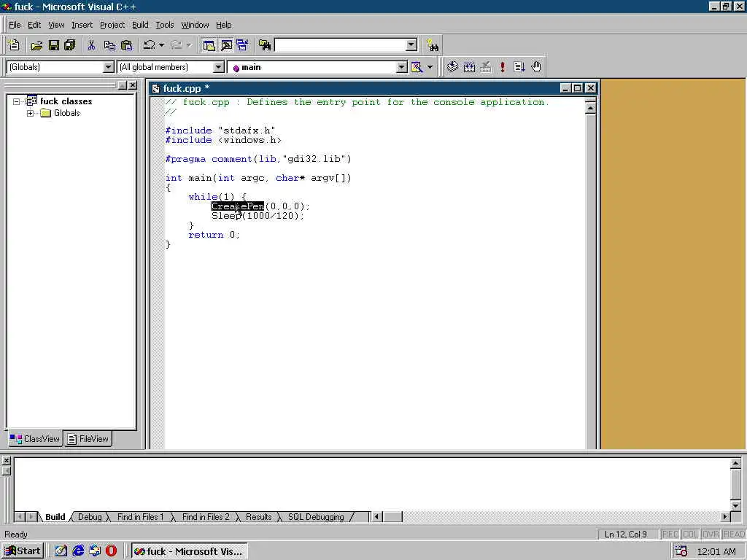Close the docked workspace pane

pos(133,85)
